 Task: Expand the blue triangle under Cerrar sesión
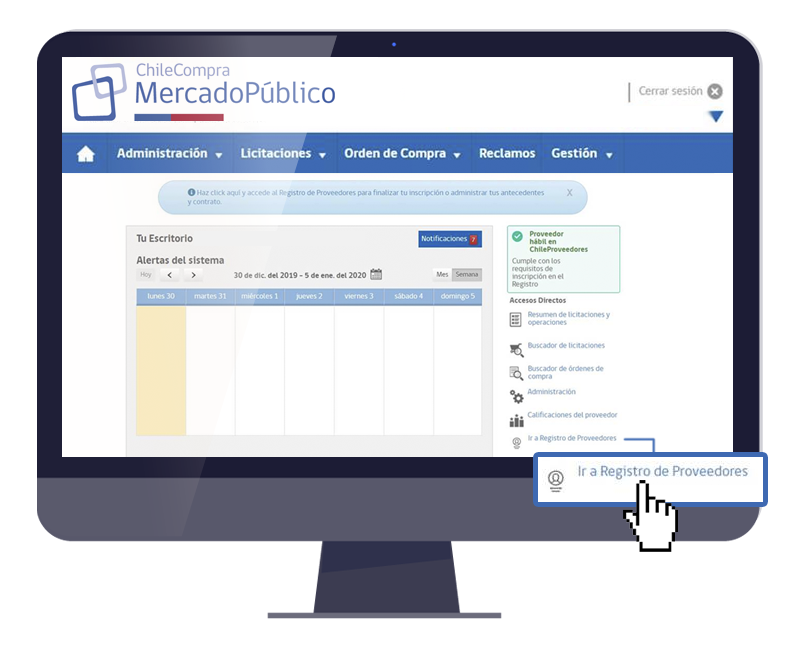point(716,117)
